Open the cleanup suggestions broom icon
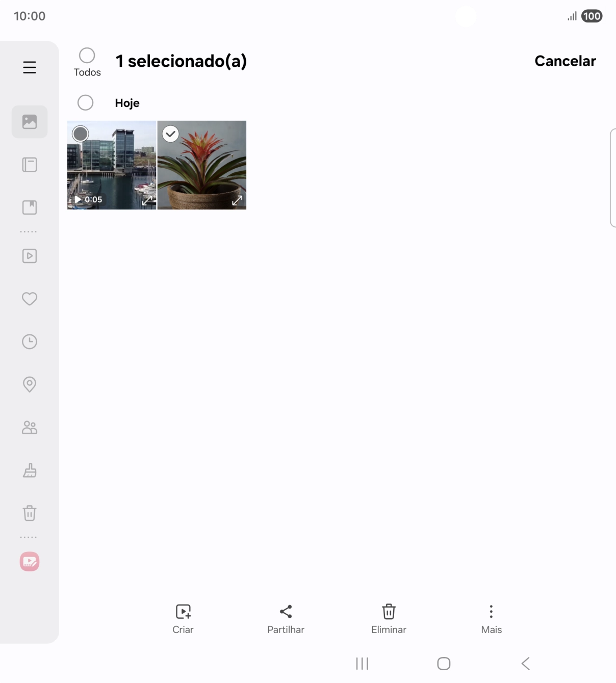The width and height of the screenshot is (616, 683). tap(30, 470)
